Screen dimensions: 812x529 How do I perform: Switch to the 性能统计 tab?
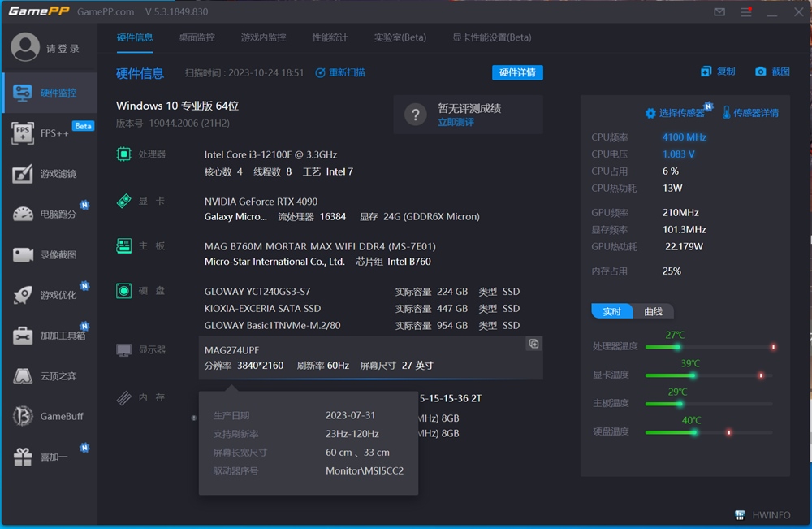[x=330, y=37]
